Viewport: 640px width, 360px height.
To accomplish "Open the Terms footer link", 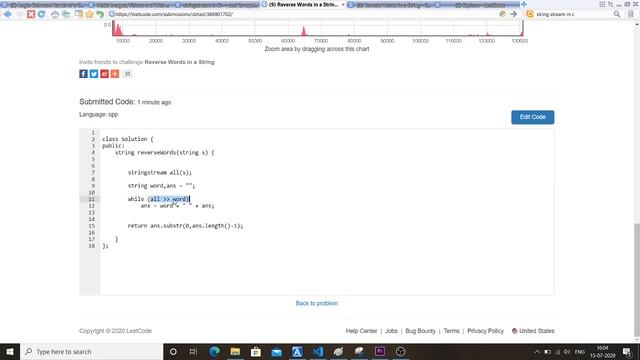I will tap(451, 331).
